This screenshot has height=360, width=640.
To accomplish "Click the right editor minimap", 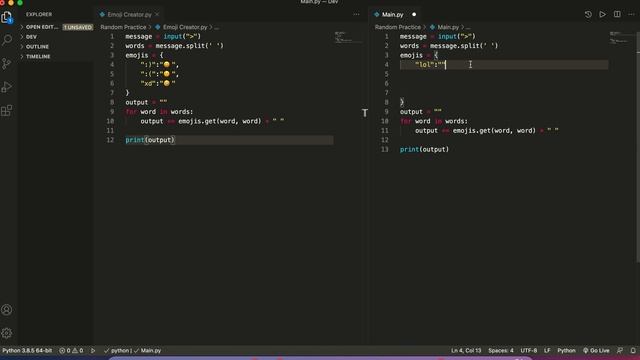I will pos(622,37).
